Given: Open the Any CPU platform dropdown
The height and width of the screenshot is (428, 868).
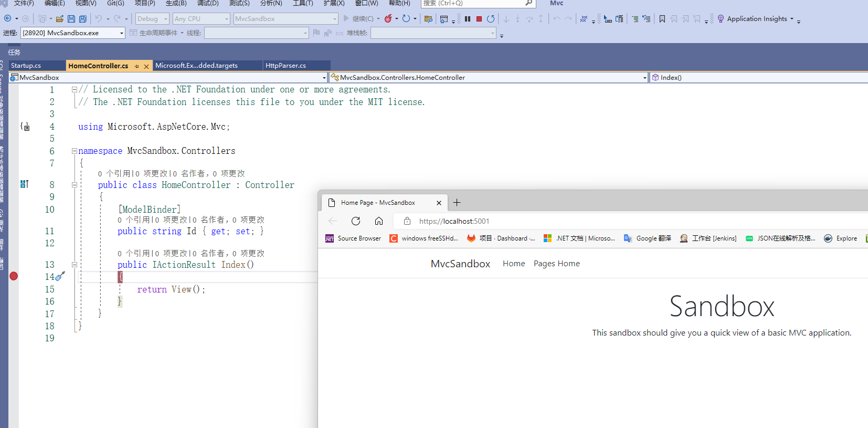Looking at the screenshot, I should coord(202,19).
